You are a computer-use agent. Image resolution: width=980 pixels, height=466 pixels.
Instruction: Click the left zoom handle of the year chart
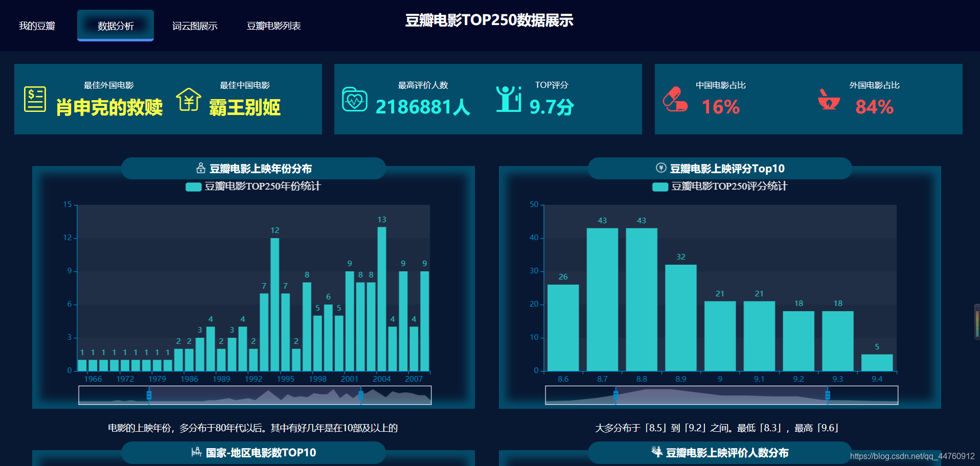(x=149, y=395)
